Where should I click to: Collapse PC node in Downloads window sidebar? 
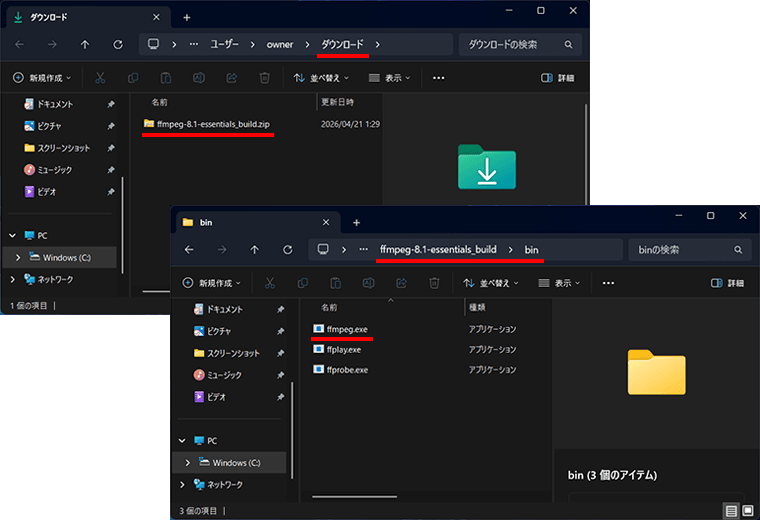(x=13, y=236)
